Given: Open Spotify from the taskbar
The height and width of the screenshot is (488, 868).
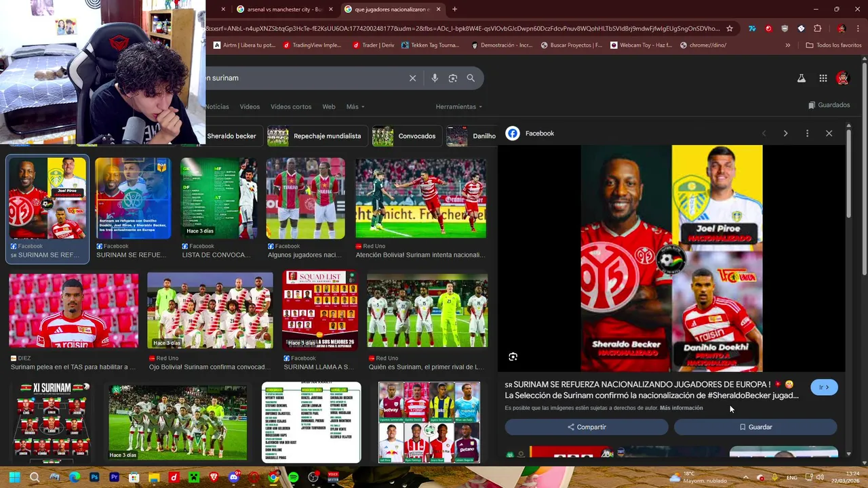Looking at the screenshot, I should coord(293,477).
